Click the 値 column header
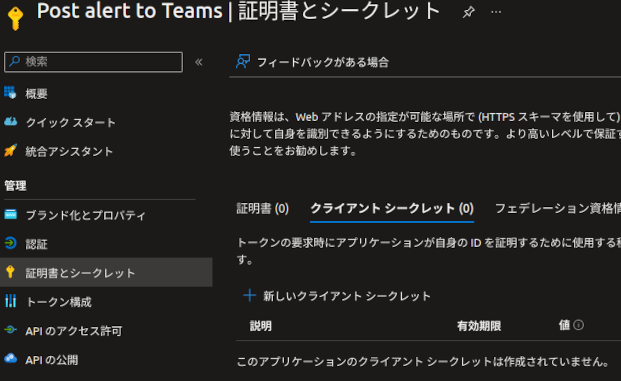621x381 pixels. point(564,325)
